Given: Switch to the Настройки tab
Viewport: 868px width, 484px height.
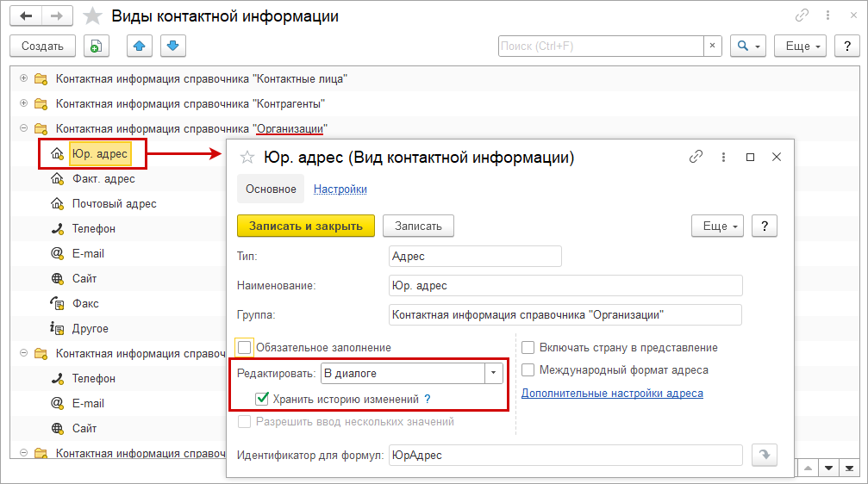Looking at the screenshot, I should (x=340, y=189).
